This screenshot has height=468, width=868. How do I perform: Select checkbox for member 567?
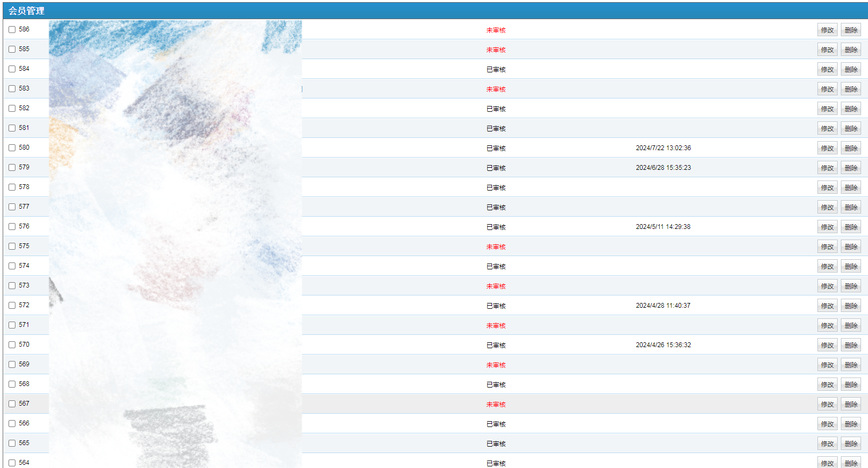12,404
